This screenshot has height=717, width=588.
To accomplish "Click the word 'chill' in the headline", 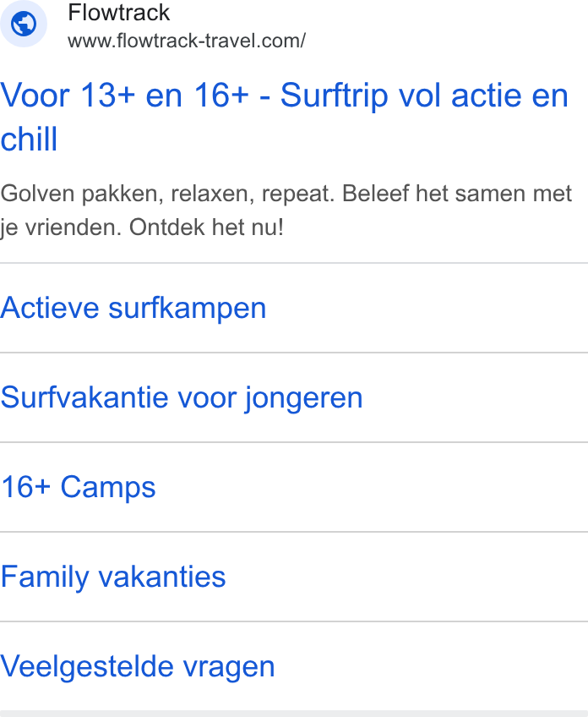I will 29,139.
